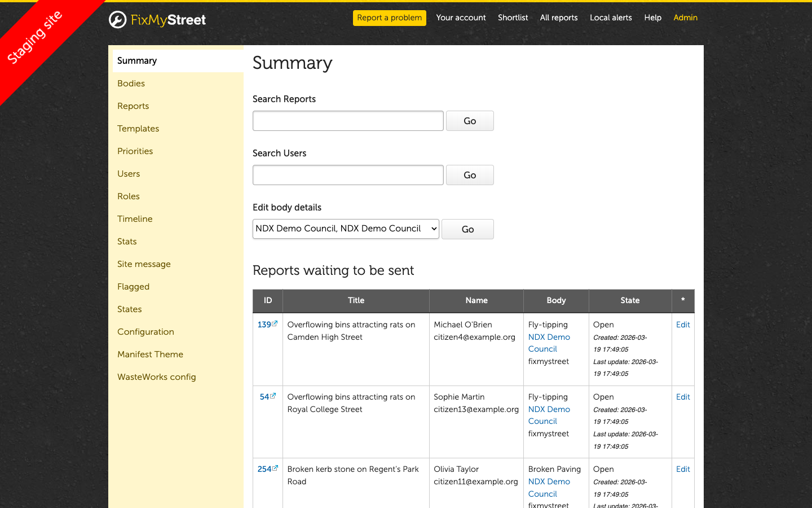Open the 'Users' admin page

click(129, 173)
